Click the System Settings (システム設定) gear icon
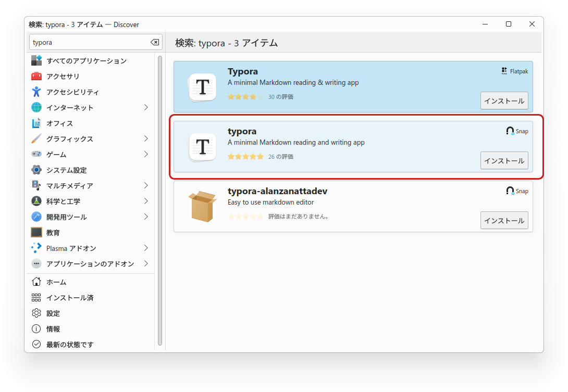This screenshot has width=568, height=392. pyautogui.click(x=36, y=170)
